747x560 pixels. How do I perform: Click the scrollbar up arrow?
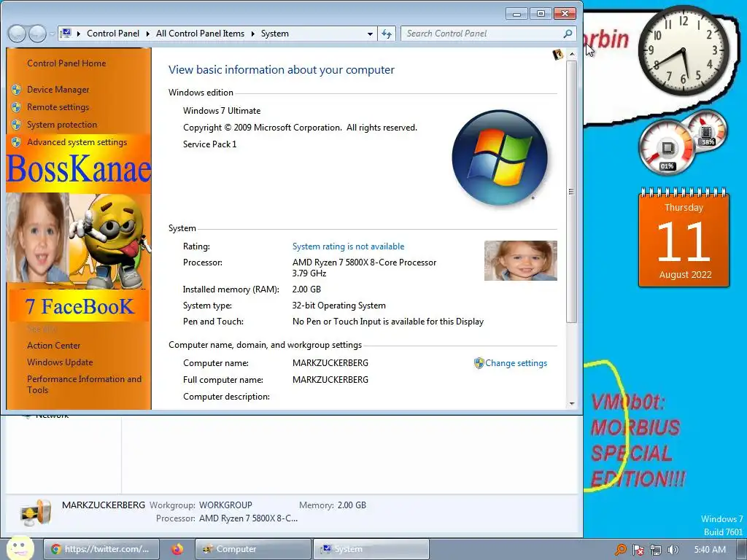point(572,54)
